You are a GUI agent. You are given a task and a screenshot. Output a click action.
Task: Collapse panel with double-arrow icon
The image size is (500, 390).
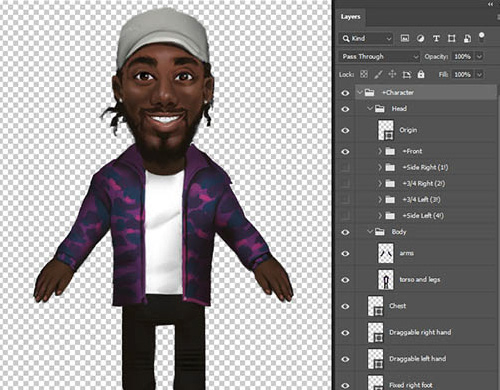coord(490,4)
